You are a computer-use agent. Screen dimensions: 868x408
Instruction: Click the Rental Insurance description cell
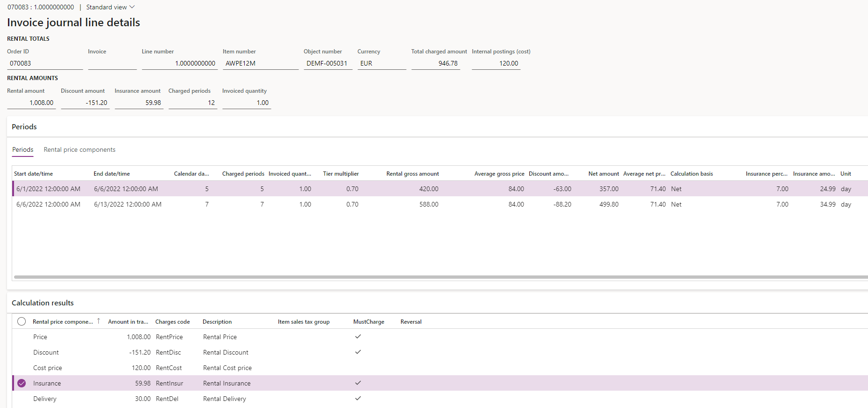coord(227,383)
